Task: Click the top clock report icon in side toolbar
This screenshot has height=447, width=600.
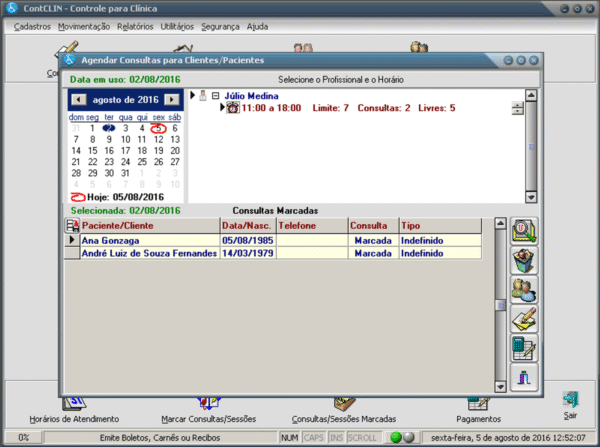Action: click(524, 231)
